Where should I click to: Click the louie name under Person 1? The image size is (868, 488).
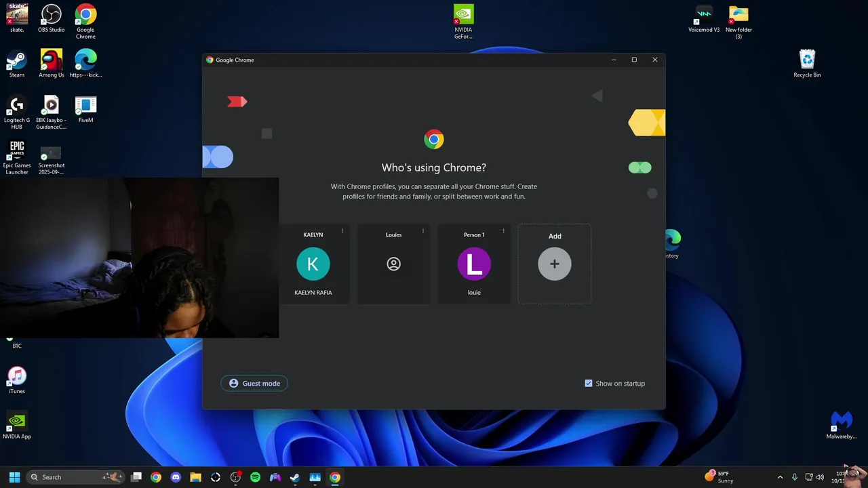tap(474, 293)
